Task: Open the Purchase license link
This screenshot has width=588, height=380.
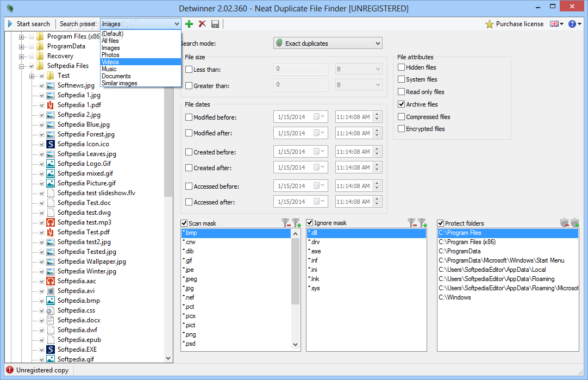Action: 515,24
